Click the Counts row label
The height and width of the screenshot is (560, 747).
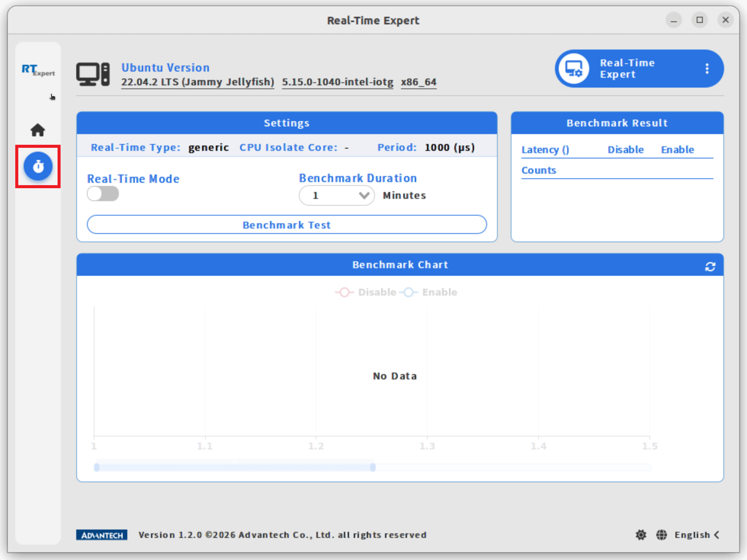tap(539, 170)
